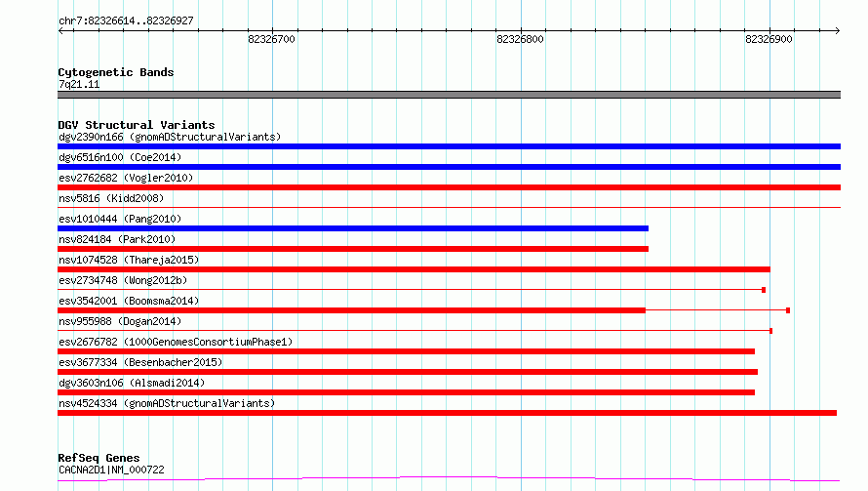Click the gray 7q21.11 cytogenetic band bar
Screen dimensions: 868x491
[449, 95]
